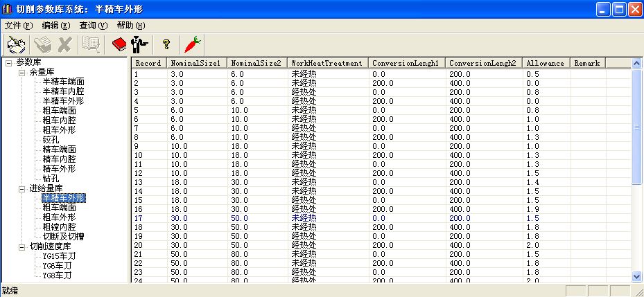
Task: Open the 查询(V) menu
Action: [94, 25]
